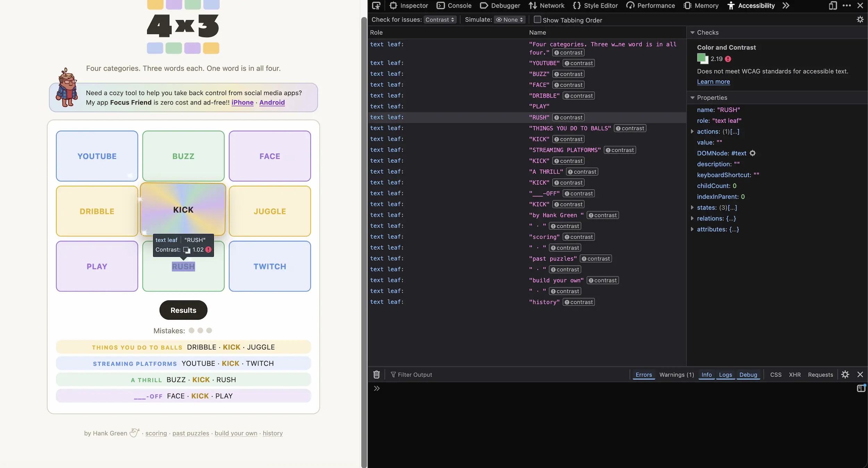Toggle the Warnings console filter
The height and width of the screenshot is (468, 868).
click(677, 375)
